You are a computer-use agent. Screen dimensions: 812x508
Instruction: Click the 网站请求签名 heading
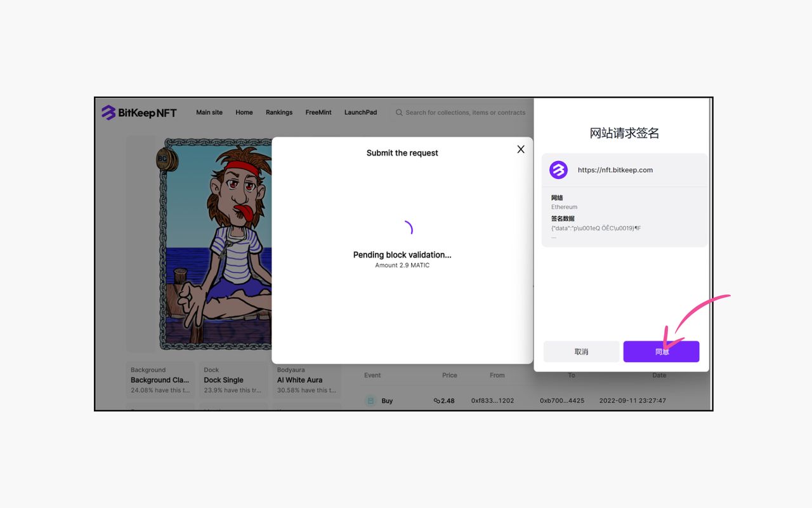point(625,133)
